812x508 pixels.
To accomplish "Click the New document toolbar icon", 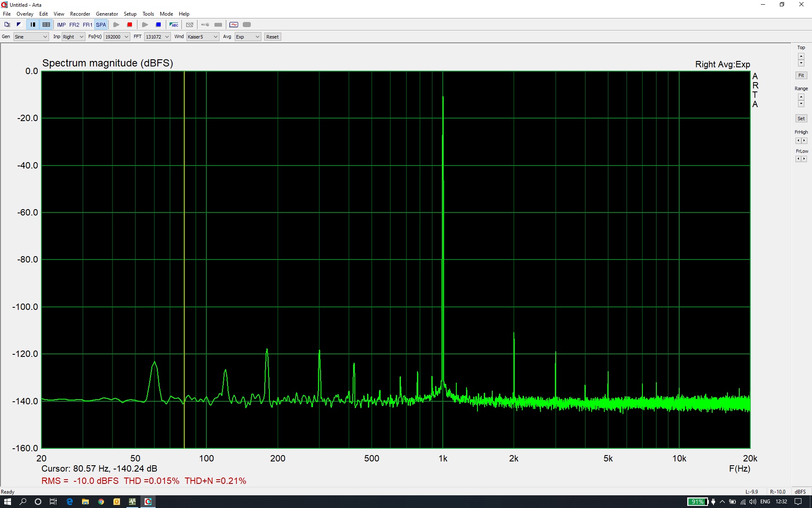I will click(7, 25).
